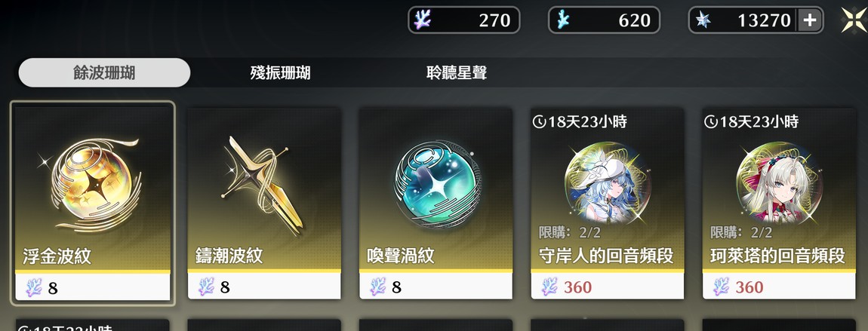
Task: Close the shop with the X icon
Action: pyautogui.click(x=854, y=20)
